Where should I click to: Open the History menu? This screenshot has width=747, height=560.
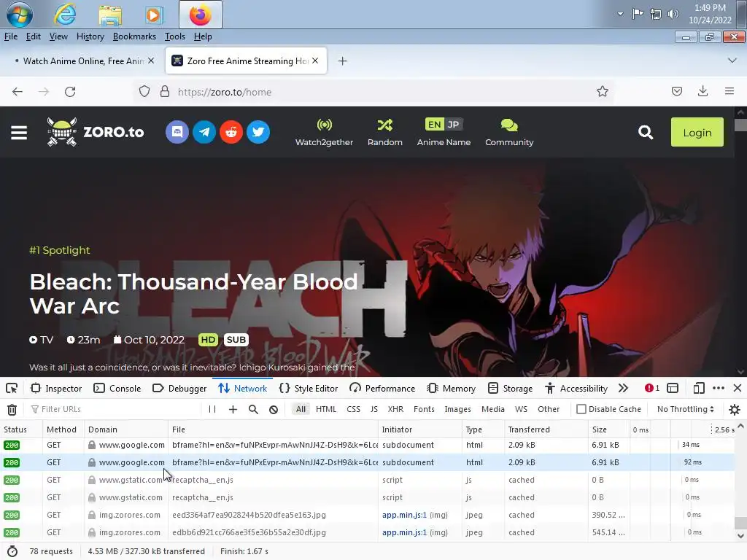[90, 36]
